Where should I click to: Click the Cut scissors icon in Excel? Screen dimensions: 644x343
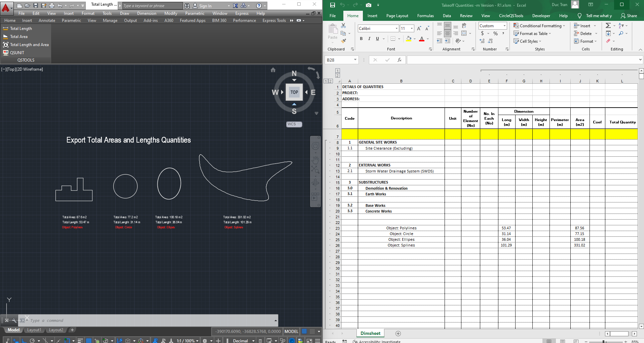point(343,26)
